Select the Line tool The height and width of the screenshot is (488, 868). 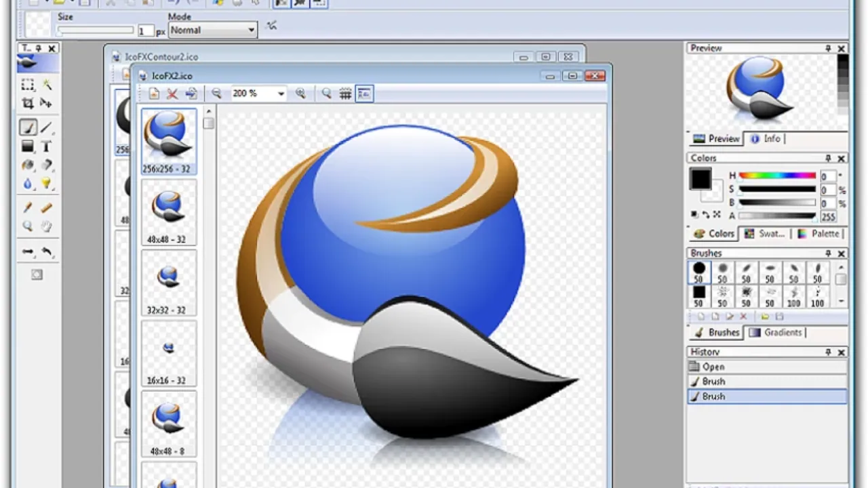pos(46,127)
